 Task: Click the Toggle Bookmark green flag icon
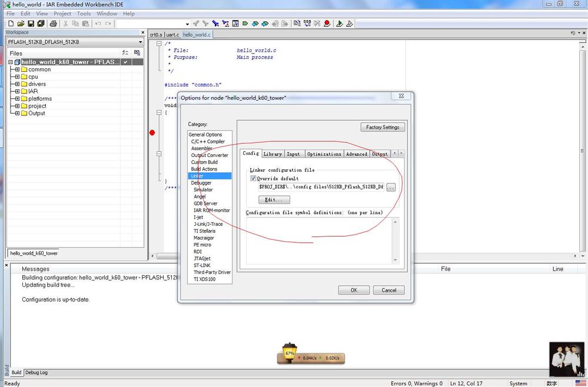click(245, 24)
